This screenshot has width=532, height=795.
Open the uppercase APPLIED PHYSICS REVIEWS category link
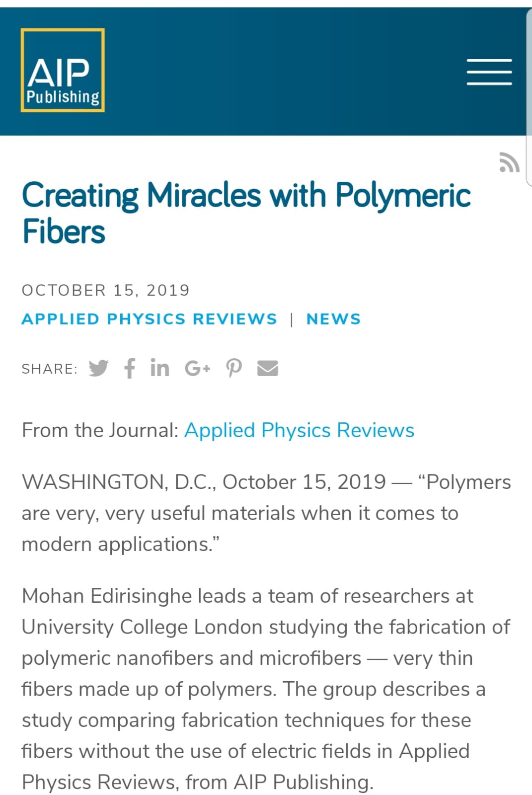click(x=149, y=319)
